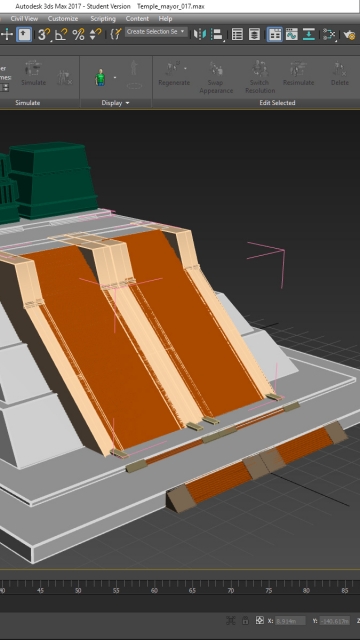
Task: Open the dropdown arrow beside green character
Action: [x=115, y=78]
